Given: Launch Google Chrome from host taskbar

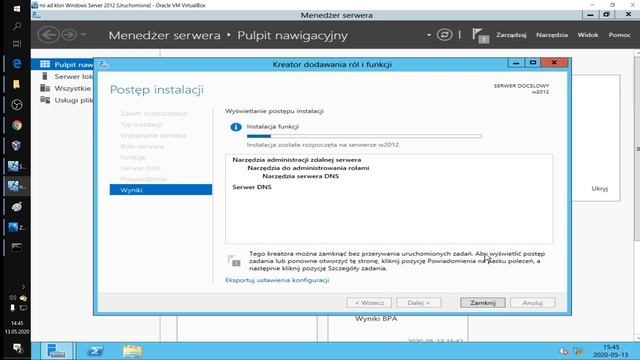Looking at the screenshot, I should (x=17, y=125).
